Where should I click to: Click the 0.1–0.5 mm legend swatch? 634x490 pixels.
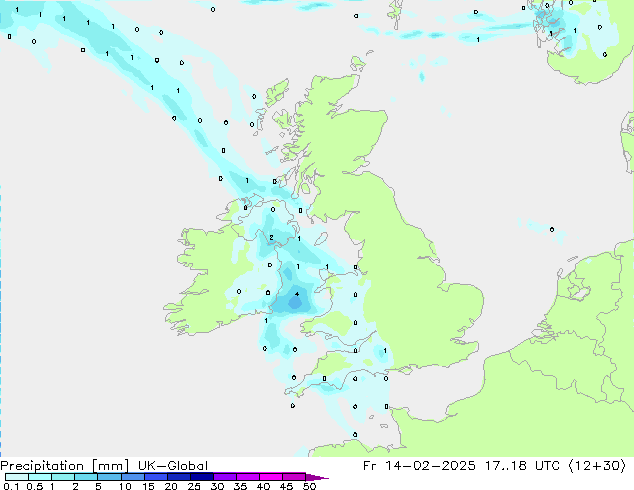tap(17, 477)
